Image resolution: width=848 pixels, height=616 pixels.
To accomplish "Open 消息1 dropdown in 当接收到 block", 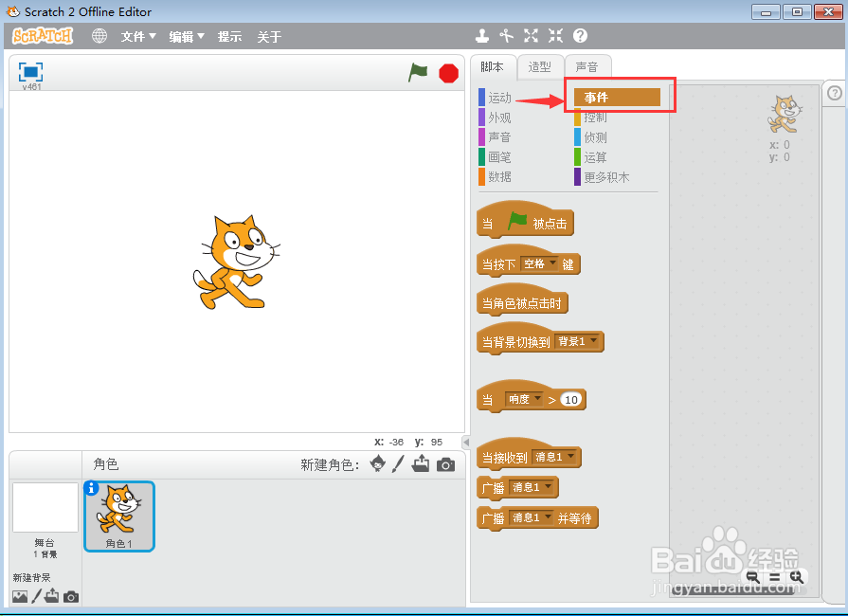I will coord(554,457).
